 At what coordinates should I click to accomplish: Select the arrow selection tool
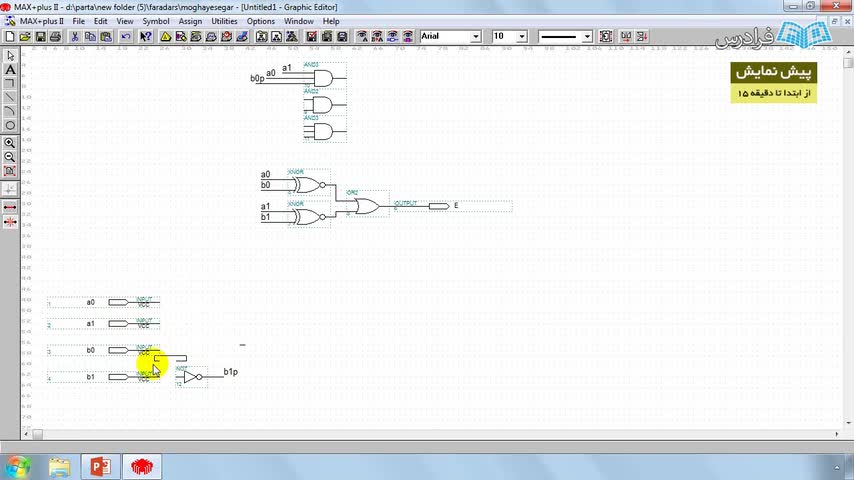(x=10, y=56)
